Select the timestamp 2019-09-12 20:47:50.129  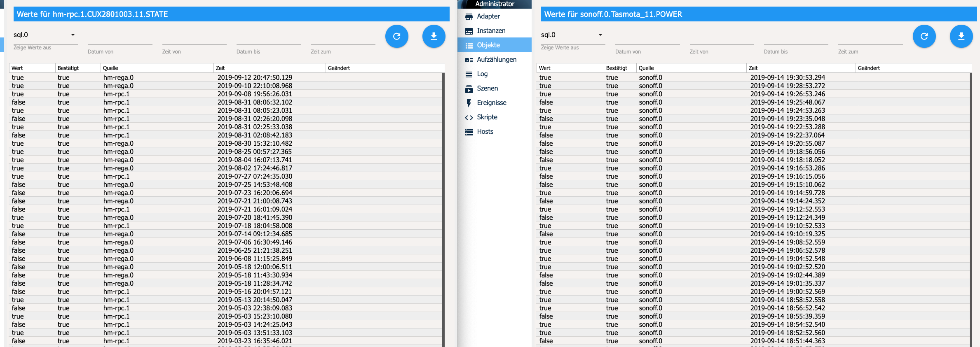[255, 77]
